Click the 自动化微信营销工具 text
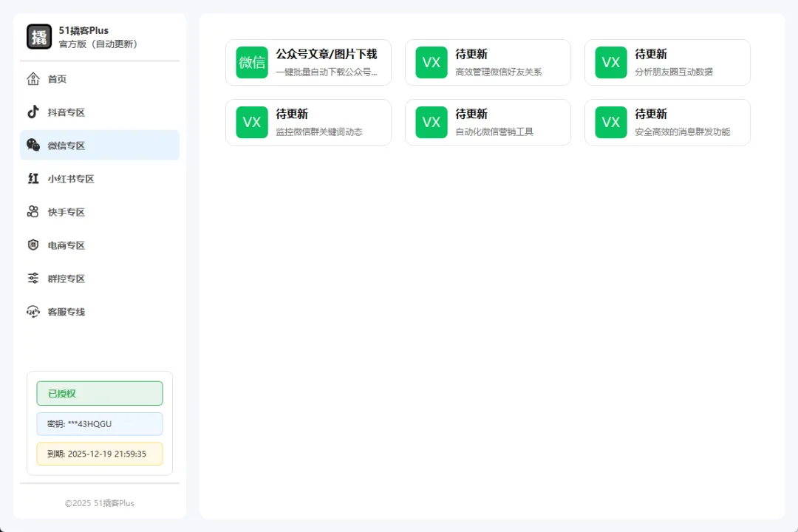798x532 pixels. [494, 132]
